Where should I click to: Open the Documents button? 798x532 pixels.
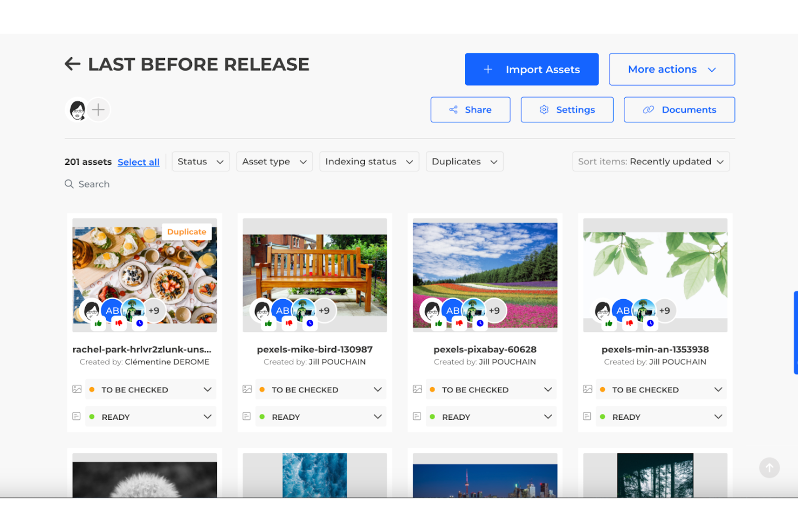pos(679,110)
